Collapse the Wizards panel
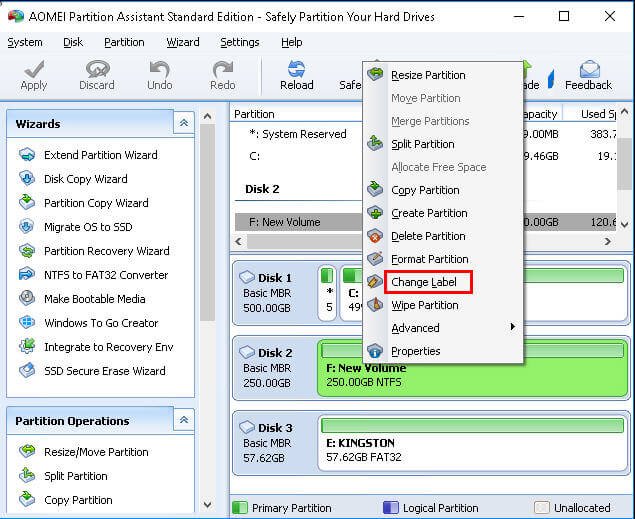 [x=184, y=123]
